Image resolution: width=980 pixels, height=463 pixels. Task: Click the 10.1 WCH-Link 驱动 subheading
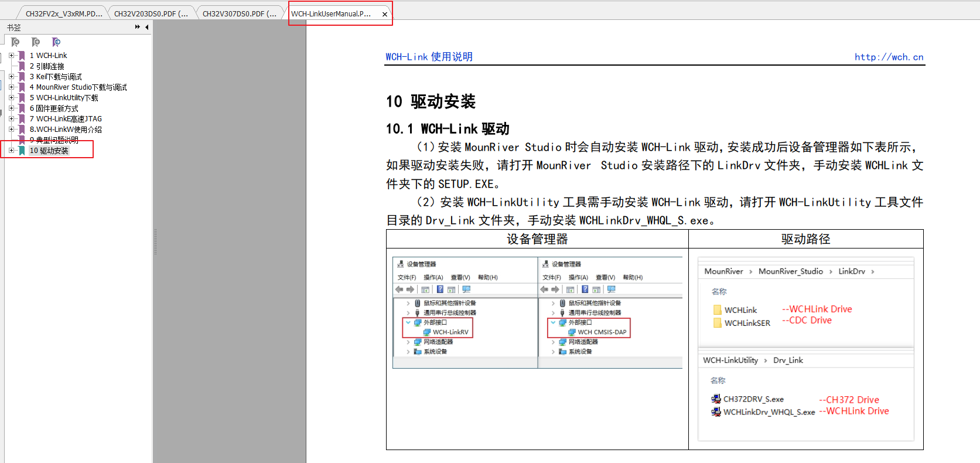pyautogui.click(x=448, y=129)
